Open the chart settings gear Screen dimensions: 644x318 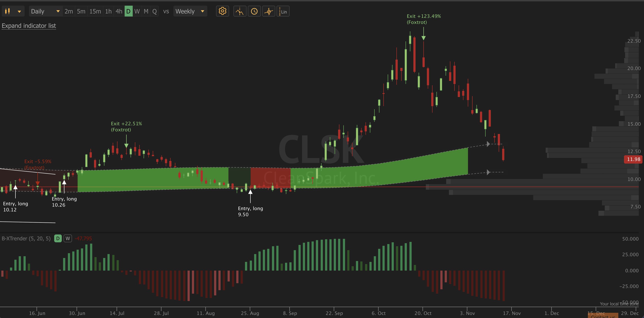(x=222, y=11)
